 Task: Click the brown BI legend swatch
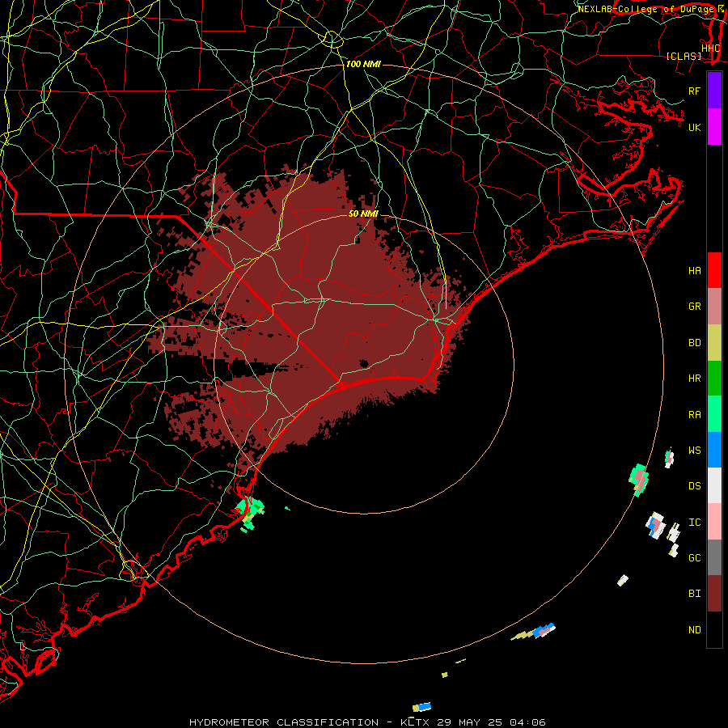click(714, 594)
